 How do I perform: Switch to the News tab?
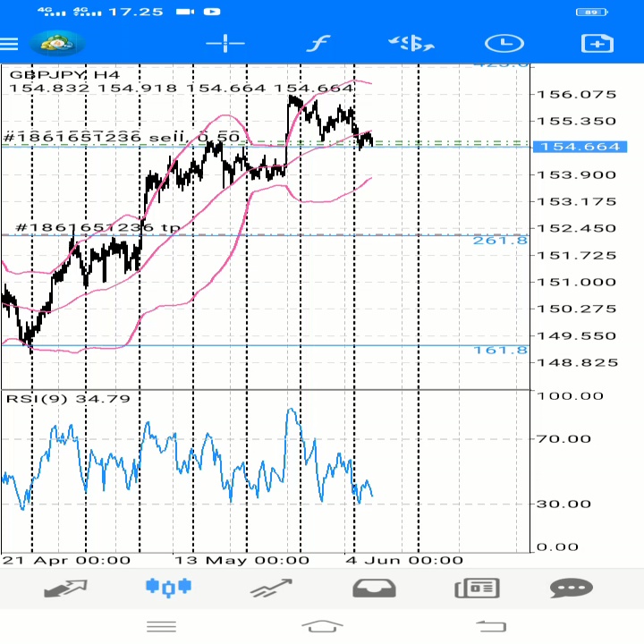(477, 589)
